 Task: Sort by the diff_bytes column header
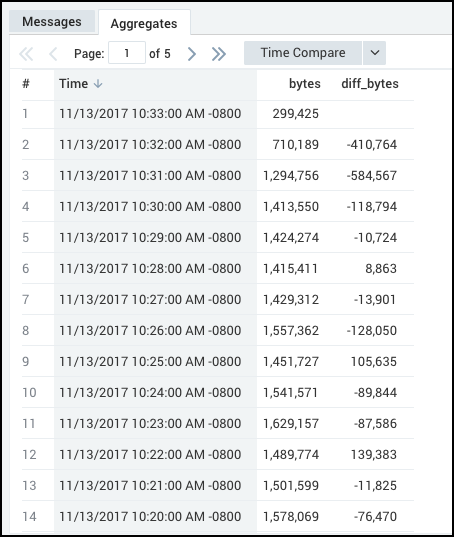tap(370, 84)
